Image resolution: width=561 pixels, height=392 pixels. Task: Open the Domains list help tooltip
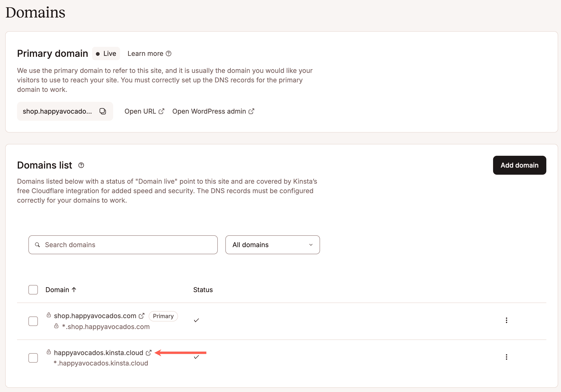(81, 165)
